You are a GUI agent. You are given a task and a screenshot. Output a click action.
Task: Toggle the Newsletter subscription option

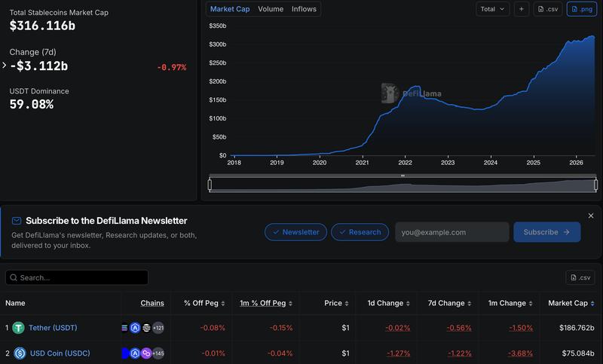pyautogui.click(x=295, y=232)
